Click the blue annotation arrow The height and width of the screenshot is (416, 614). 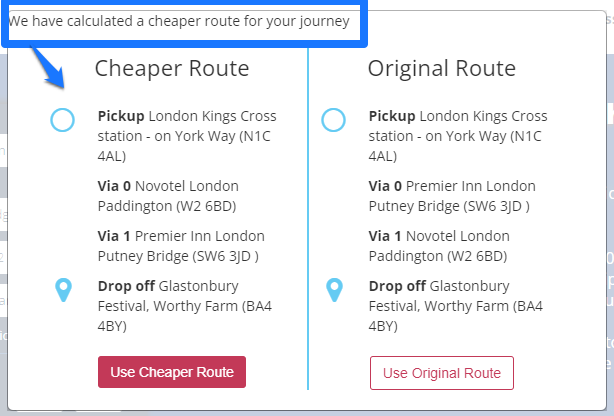pyautogui.click(x=48, y=68)
